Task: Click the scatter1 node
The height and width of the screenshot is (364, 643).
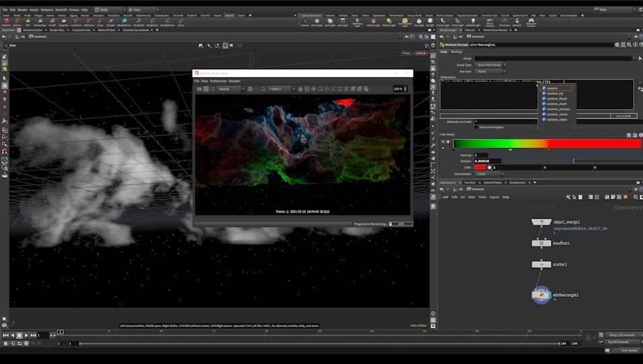Action: pyautogui.click(x=541, y=264)
